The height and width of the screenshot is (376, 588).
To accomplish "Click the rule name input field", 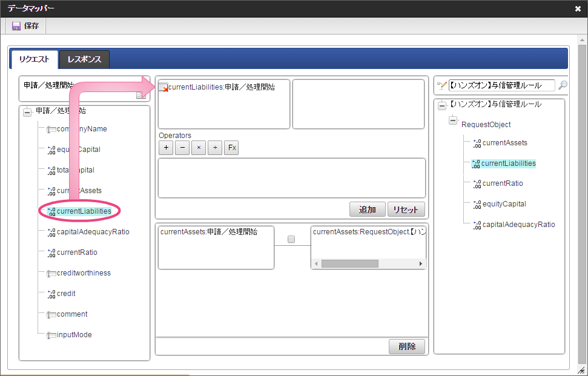I will tap(502, 85).
